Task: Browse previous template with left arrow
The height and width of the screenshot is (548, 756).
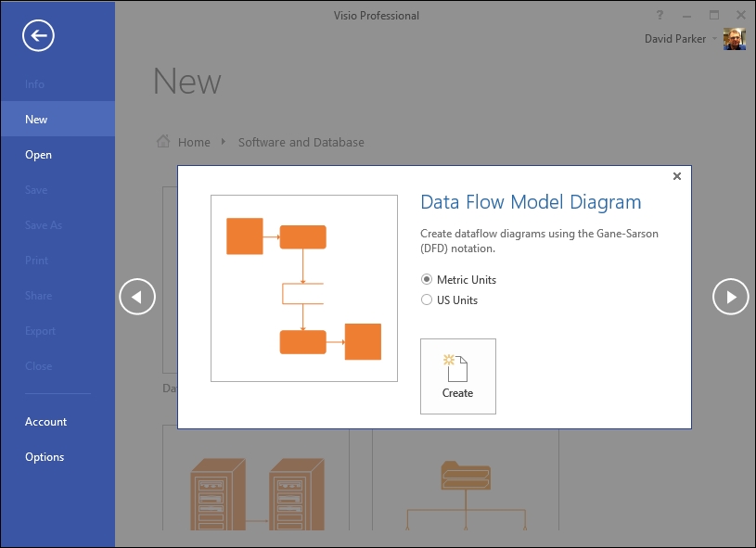Action: pyautogui.click(x=137, y=297)
